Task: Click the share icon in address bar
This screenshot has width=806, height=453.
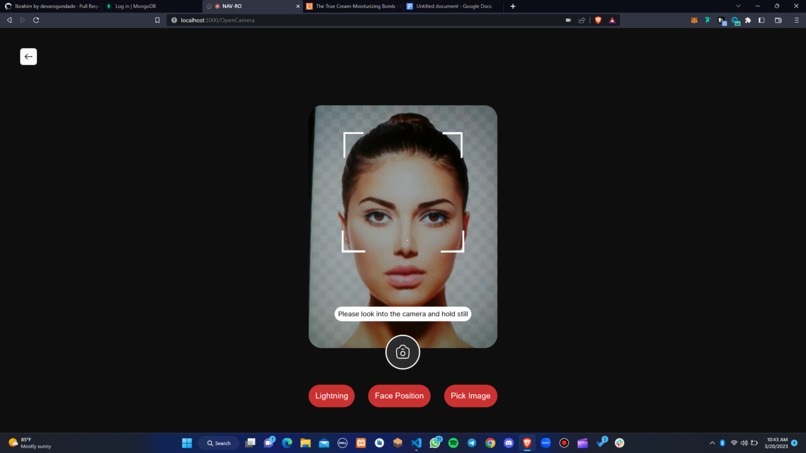Action: [582, 20]
